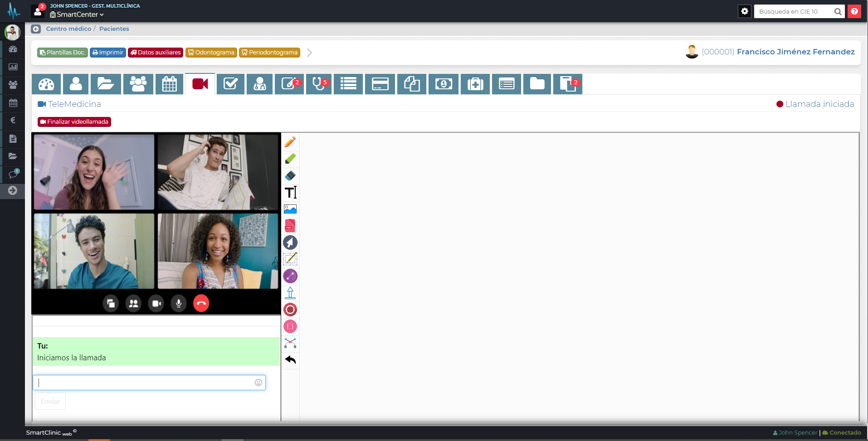Expand more toolbar options chevron
The image size is (868, 441).
pos(309,53)
